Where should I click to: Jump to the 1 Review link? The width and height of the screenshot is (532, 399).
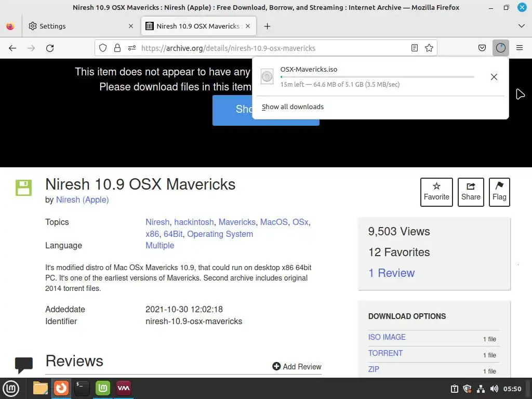point(392,273)
